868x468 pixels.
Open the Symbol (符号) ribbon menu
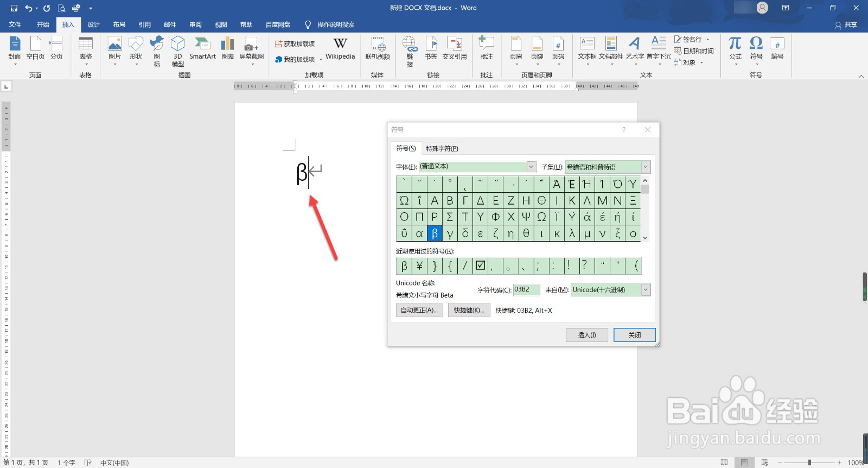coord(756,50)
